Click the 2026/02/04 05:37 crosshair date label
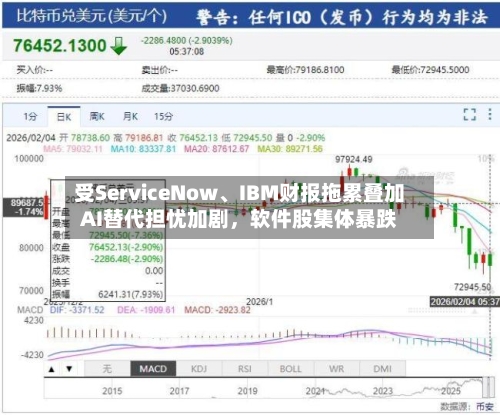500x415 pixels. [x=465, y=302]
